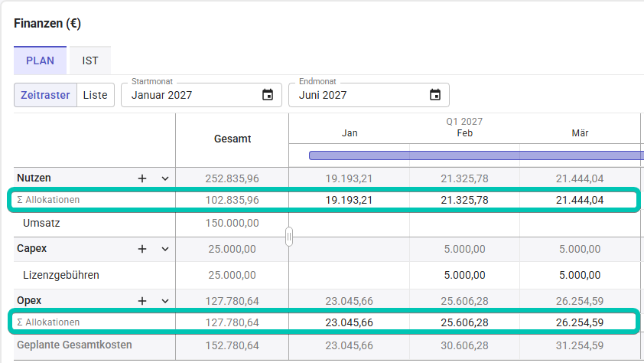Image resolution: width=644 pixels, height=363 pixels.
Task: Edit Startmonat field Januar 2027
Action: [191, 96]
